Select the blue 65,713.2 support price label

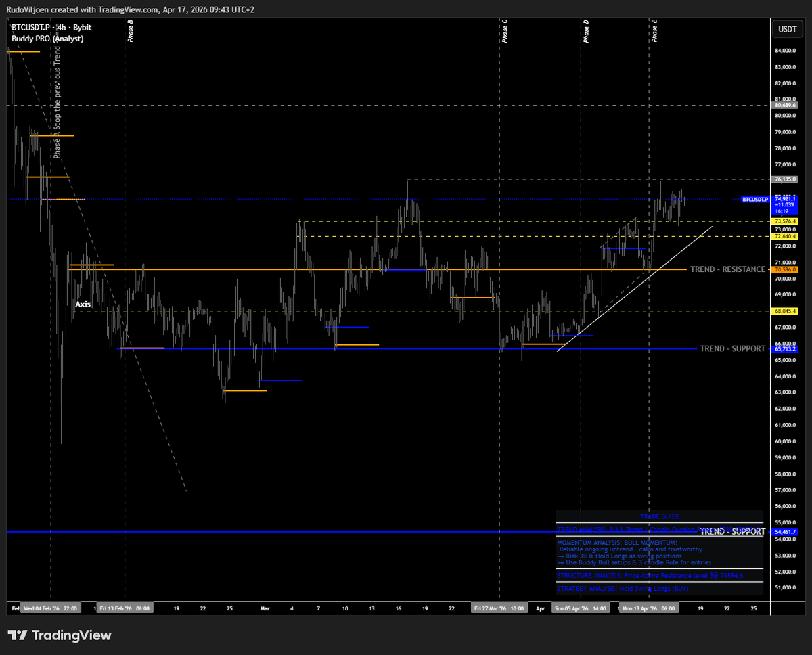coord(785,349)
